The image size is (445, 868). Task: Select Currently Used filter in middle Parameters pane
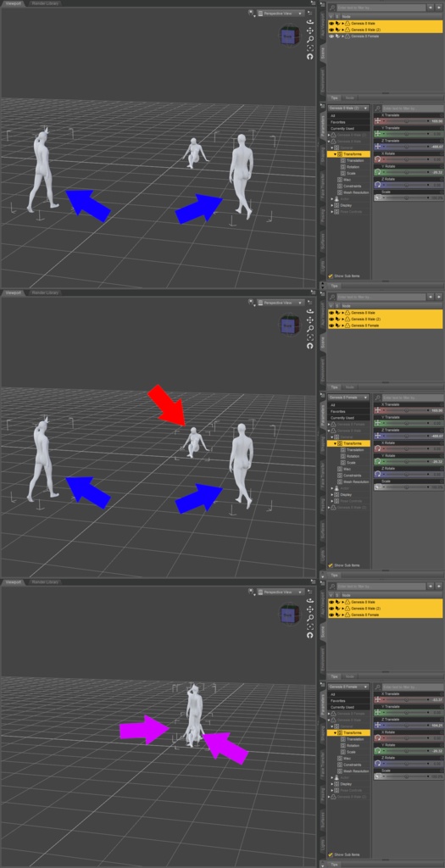[348, 417]
